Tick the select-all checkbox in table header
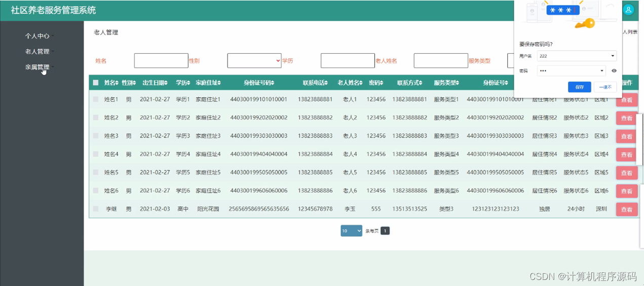 (96, 83)
